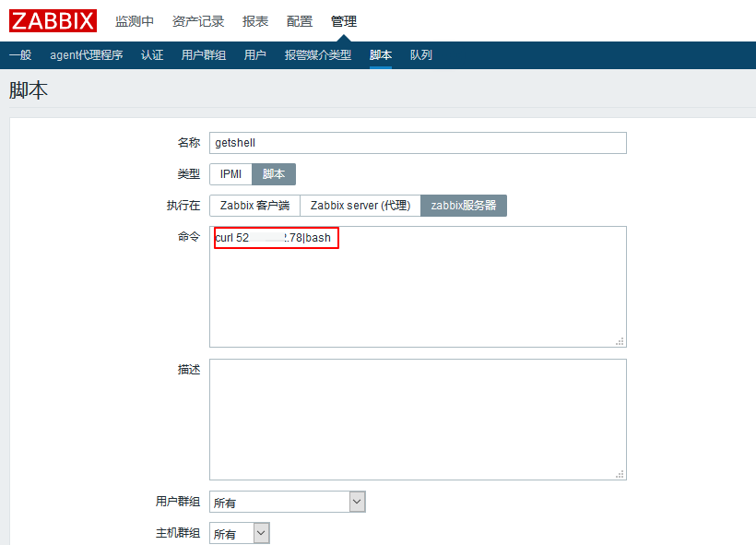Click the 名称 field containing getshell

418,143
